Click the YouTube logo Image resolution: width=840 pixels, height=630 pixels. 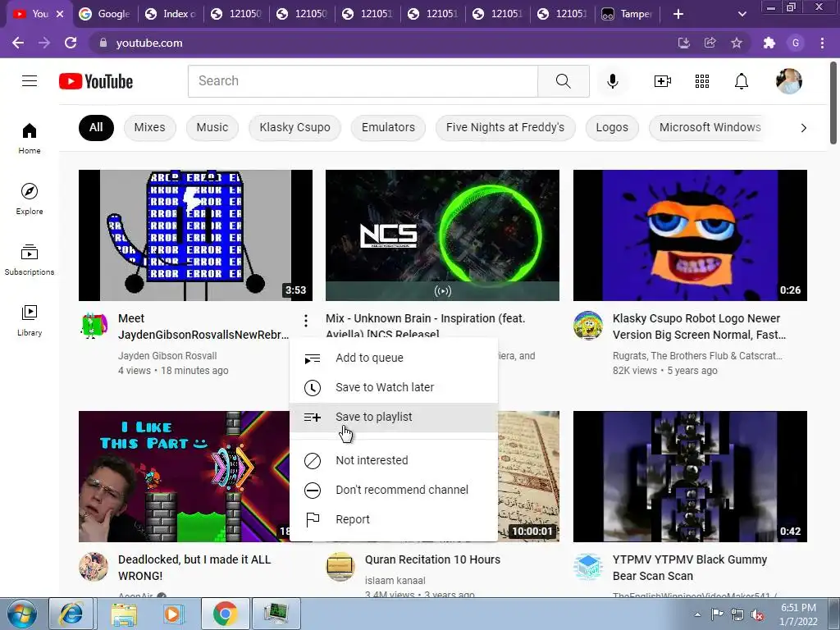(96, 81)
